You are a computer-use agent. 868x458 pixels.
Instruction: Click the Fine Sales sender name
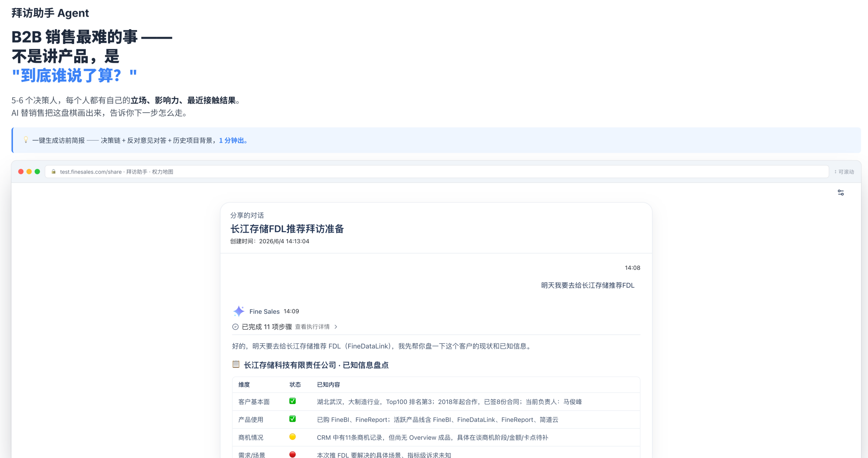pos(264,311)
